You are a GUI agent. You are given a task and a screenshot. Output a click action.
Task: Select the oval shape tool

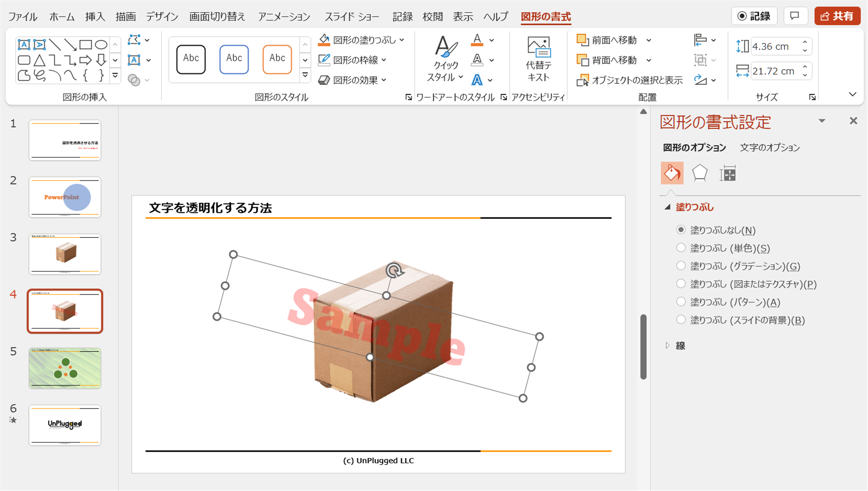coord(101,44)
